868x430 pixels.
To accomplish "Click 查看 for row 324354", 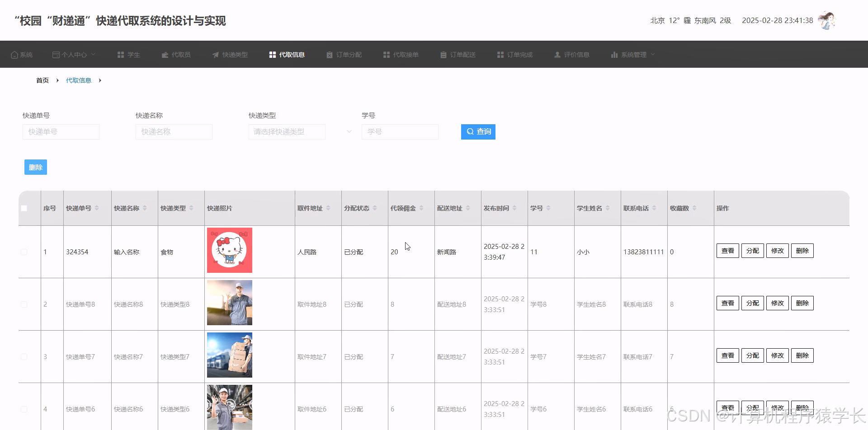I will tap(728, 251).
